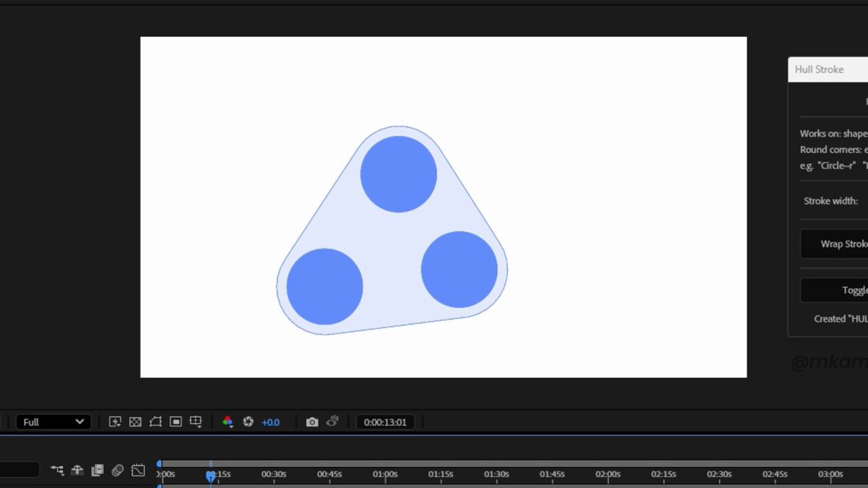868x488 pixels.
Task: Click the "Circle~r" example text
Action: (x=836, y=166)
